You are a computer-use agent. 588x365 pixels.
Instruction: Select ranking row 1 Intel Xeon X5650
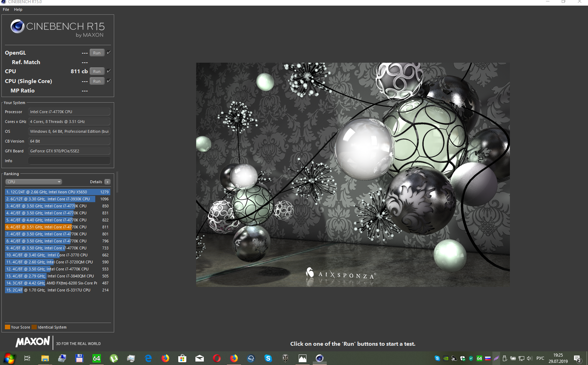pos(57,192)
